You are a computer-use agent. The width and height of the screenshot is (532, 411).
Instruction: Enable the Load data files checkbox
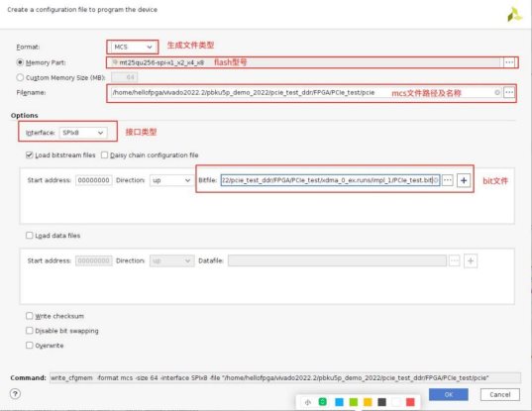(30, 236)
